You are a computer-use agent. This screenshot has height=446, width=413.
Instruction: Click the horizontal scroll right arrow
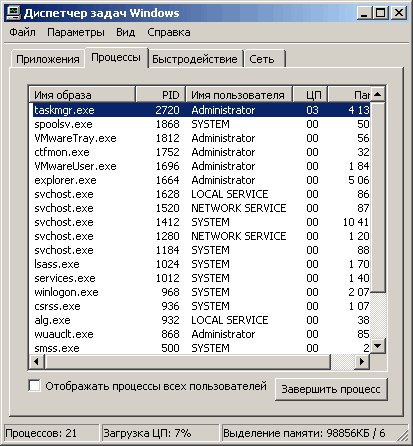[x=362, y=361]
